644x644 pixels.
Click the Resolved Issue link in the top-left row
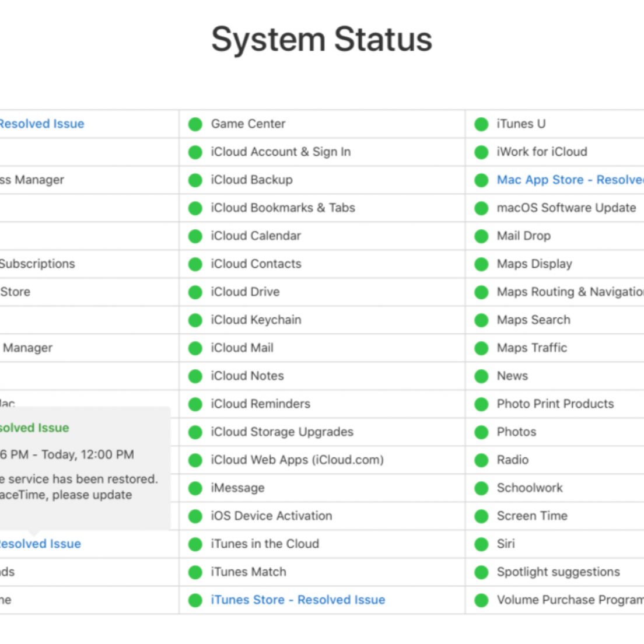pos(41,124)
